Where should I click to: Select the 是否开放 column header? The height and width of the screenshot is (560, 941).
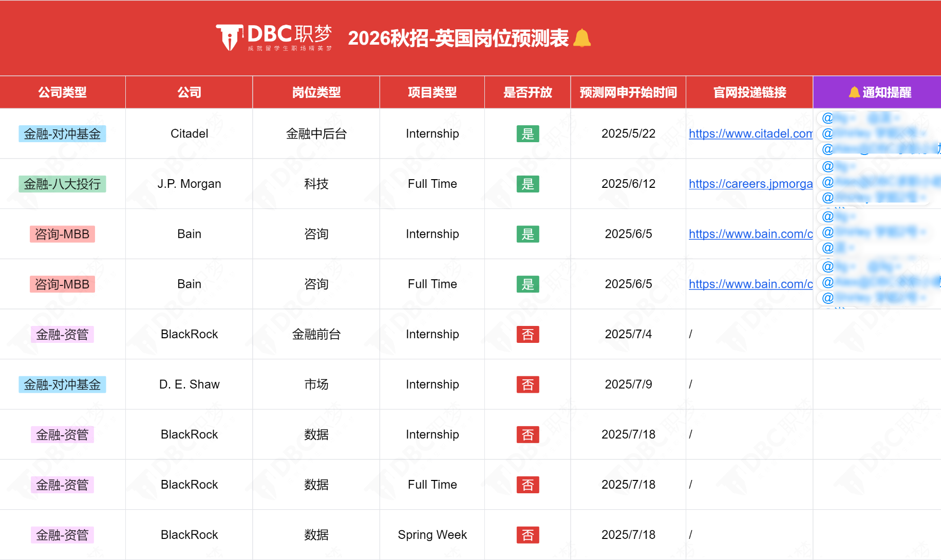528,92
